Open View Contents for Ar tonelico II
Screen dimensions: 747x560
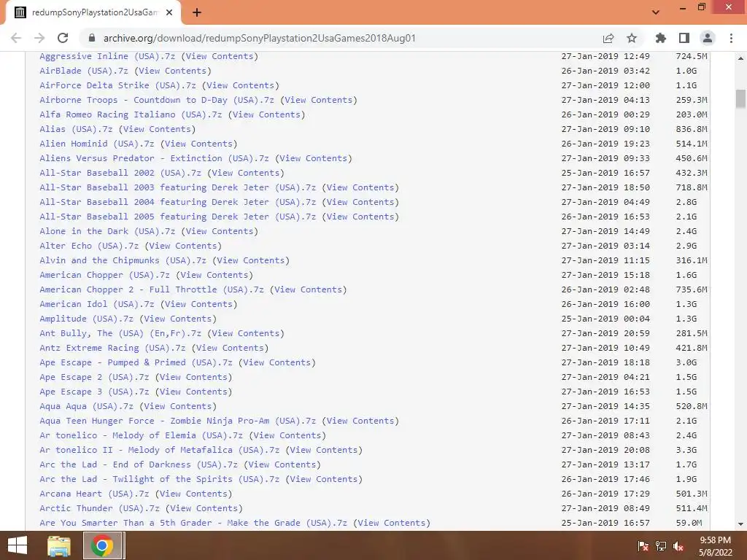(x=324, y=450)
